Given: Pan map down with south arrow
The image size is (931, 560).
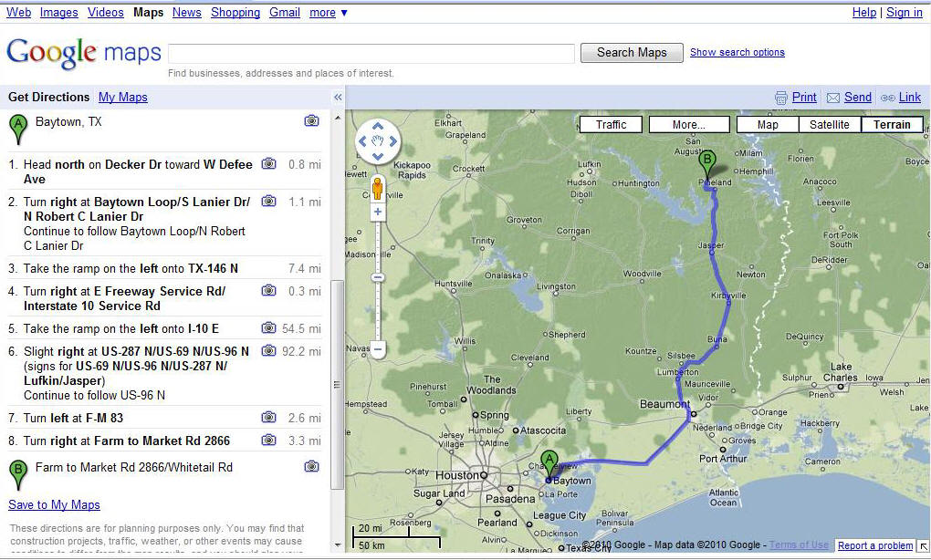Looking at the screenshot, I should click(378, 156).
